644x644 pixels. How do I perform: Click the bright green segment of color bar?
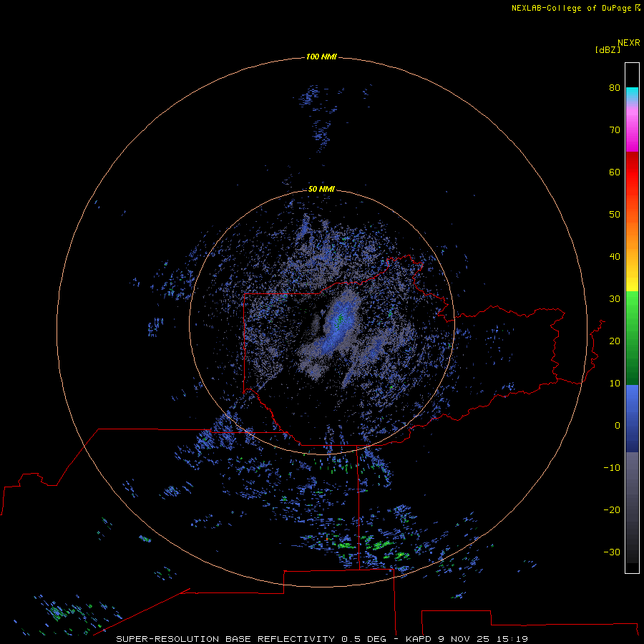(632, 304)
